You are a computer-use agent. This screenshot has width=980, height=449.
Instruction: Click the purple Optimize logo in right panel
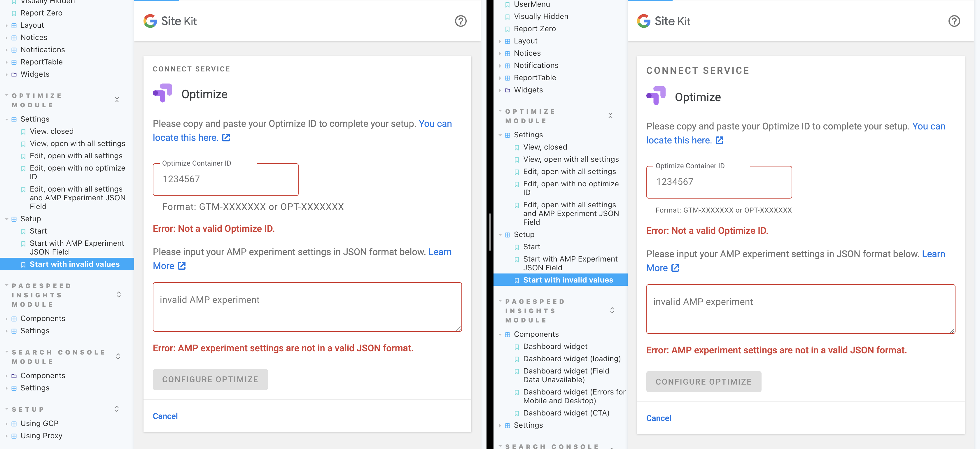click(656, 96)
